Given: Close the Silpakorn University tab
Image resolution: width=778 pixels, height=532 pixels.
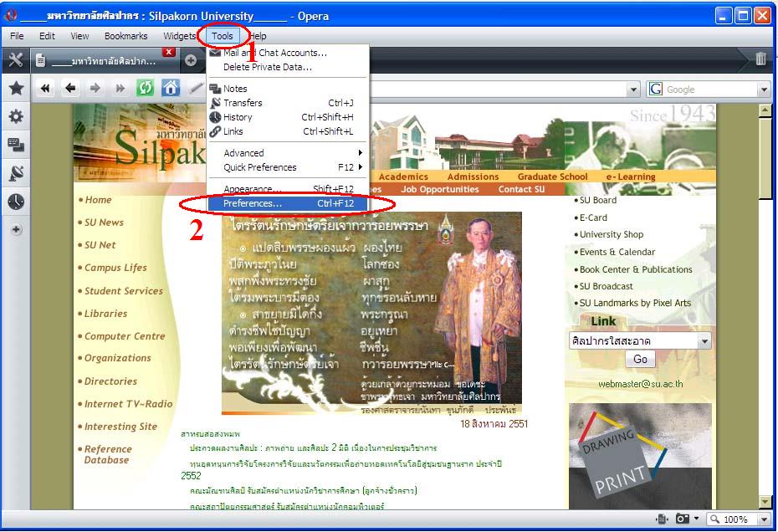Looking at the screenshot, I should point(169,52).
